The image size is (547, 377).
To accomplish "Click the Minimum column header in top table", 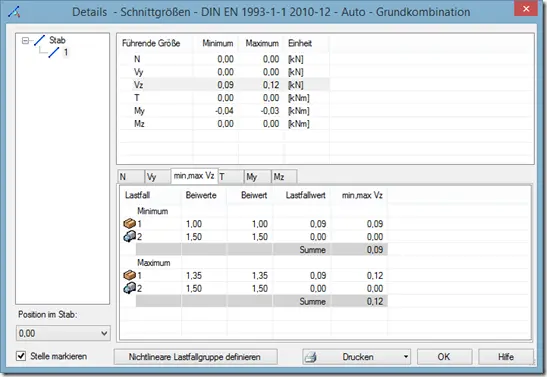I will 216,43.
